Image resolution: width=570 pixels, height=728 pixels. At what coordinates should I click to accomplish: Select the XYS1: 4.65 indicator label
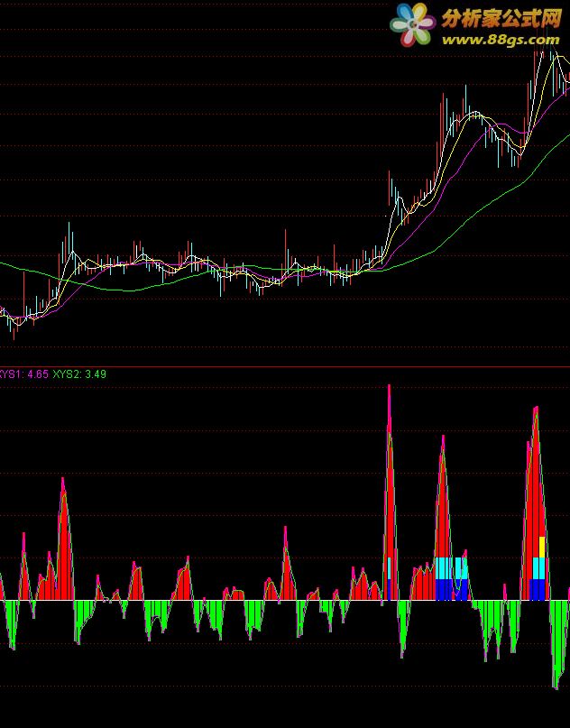(x=23, y=374)
